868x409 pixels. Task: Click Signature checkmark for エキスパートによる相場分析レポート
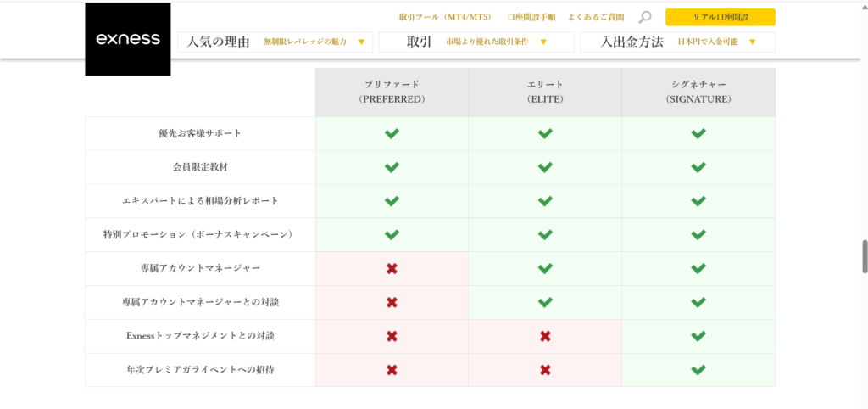click(x=698, y=201)
